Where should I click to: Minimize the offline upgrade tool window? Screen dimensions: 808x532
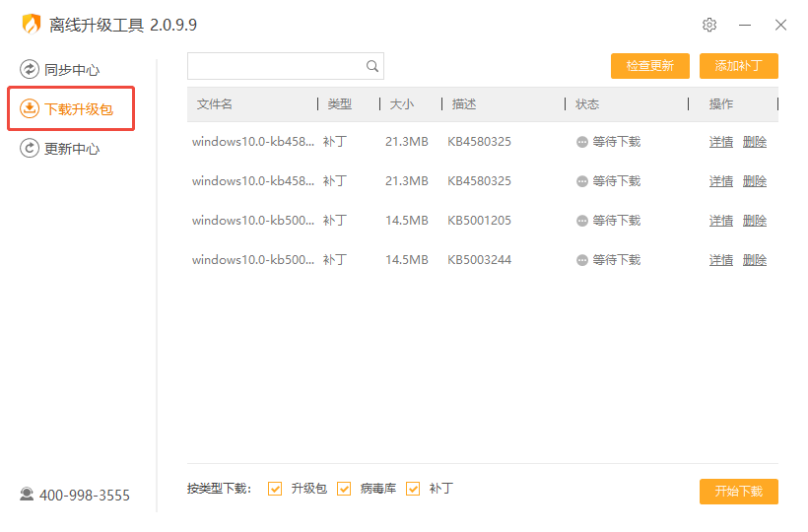click(745, 25)
